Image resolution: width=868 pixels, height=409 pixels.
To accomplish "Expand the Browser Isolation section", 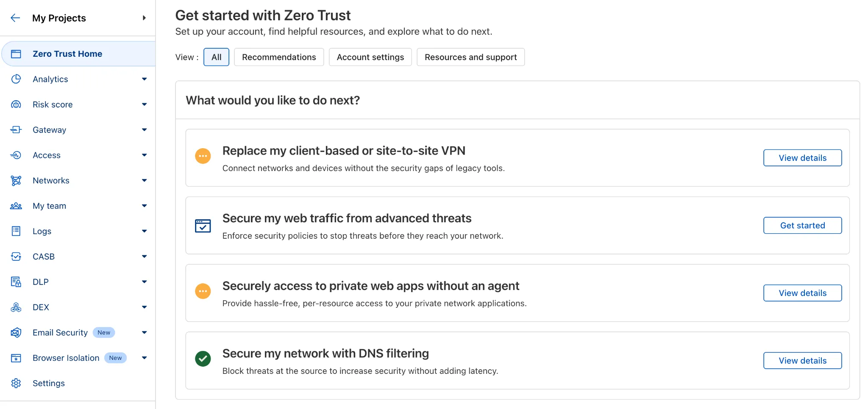I will 145,358.
